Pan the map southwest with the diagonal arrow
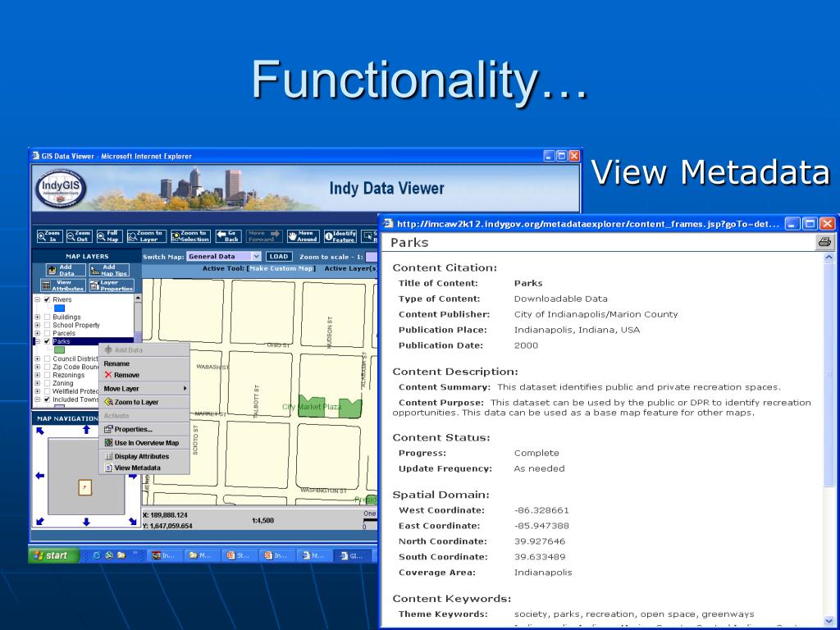Screen dimensions: 840x630 [x=40, y=521]
